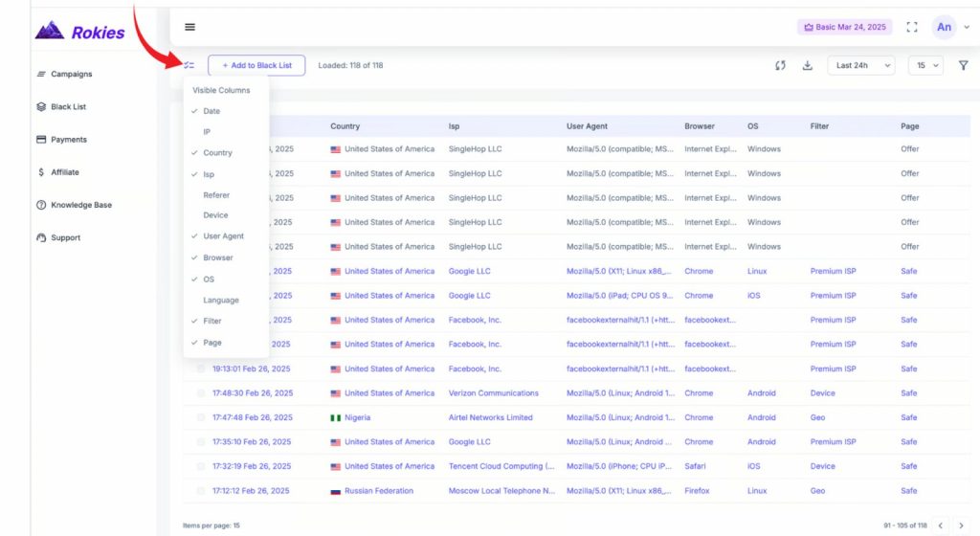Click the Black List sidebar icon
Viewport: 980px width, 536px height.
click(x=41, y=107)
